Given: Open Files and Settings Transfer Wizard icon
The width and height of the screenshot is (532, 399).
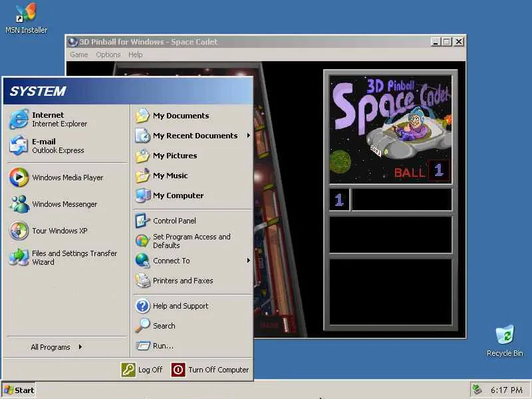Looking at the screenshot, I should coord(19,257).
